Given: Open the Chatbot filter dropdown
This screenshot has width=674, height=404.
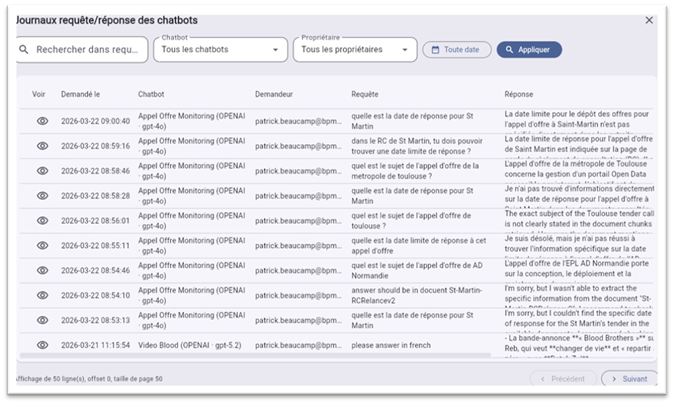Looking at the screenshot, I should (x=221, y=50).
